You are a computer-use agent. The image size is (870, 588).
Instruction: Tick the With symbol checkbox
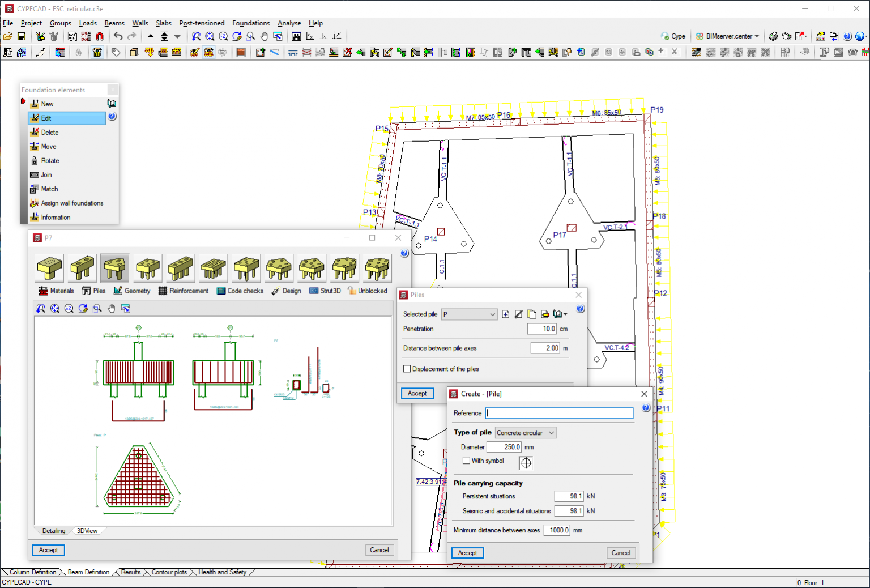467,461
